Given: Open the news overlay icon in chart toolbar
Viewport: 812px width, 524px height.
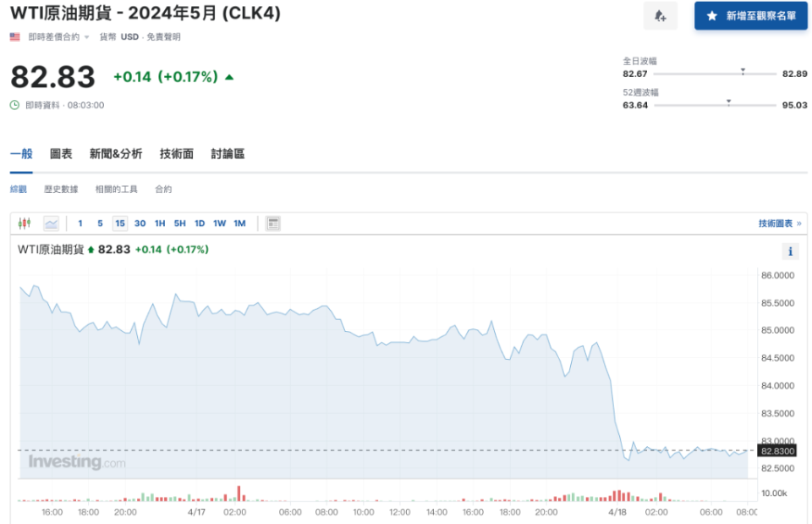Looking at the screenshot, I should 273,223.
